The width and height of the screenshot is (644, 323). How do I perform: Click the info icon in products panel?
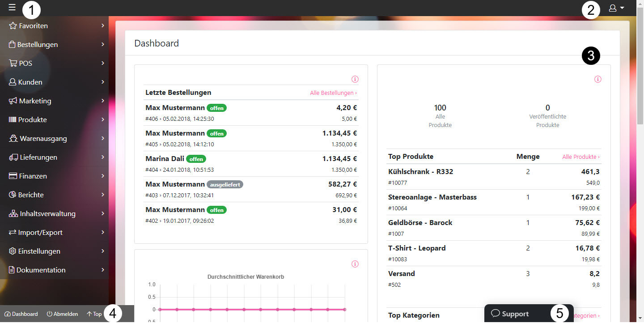point(598,79)
